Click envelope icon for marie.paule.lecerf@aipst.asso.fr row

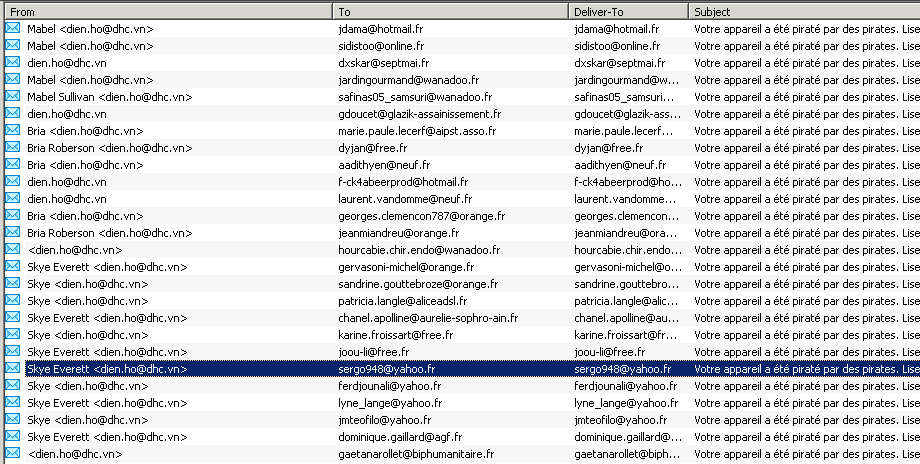[x=12, y=130]
